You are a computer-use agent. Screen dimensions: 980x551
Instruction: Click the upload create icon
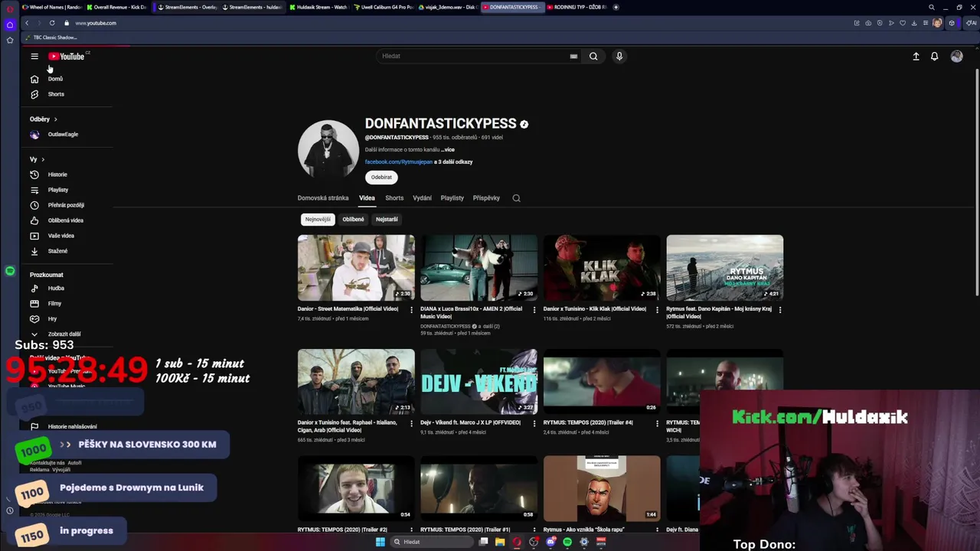click(x=916, y=56)
